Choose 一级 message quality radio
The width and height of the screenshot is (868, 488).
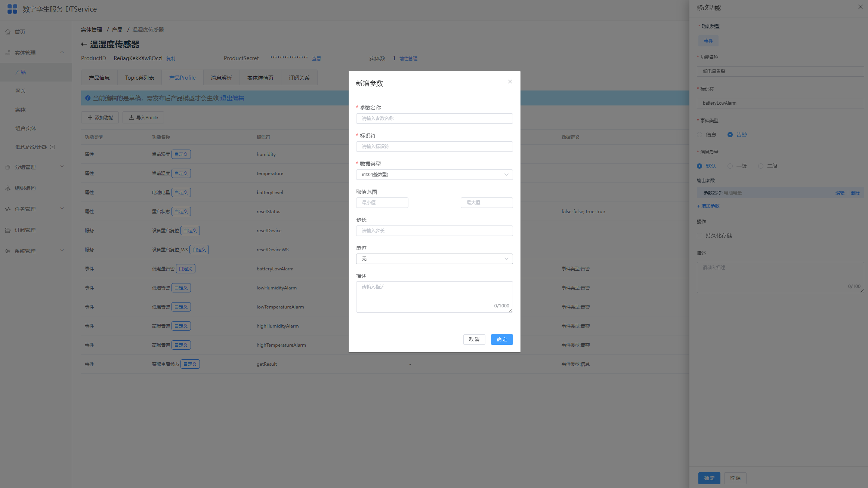click(730, 166)
